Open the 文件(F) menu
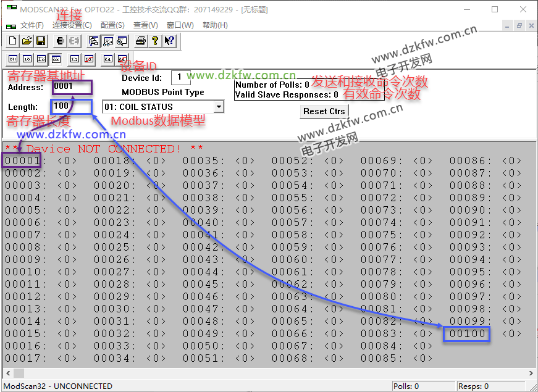This screenshot has width=538, height=392. [32, 25]
